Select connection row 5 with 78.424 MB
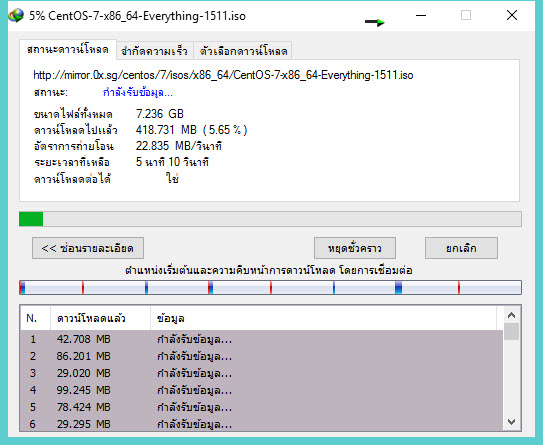The image size is (543, 445). pyautogui.click(x=261, y=407)
